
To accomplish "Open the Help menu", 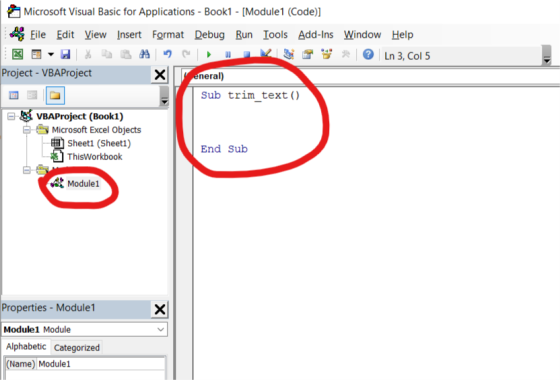I will [402, 35].
